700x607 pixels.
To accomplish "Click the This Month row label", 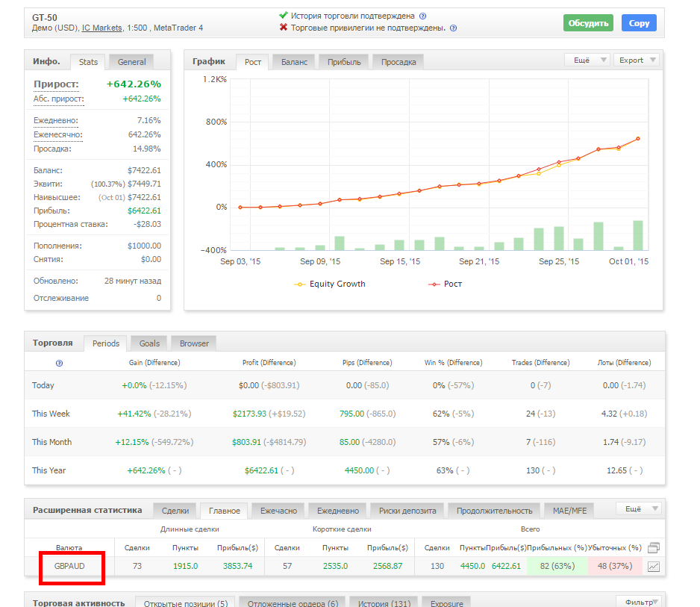I will click(x=51, y=442).
